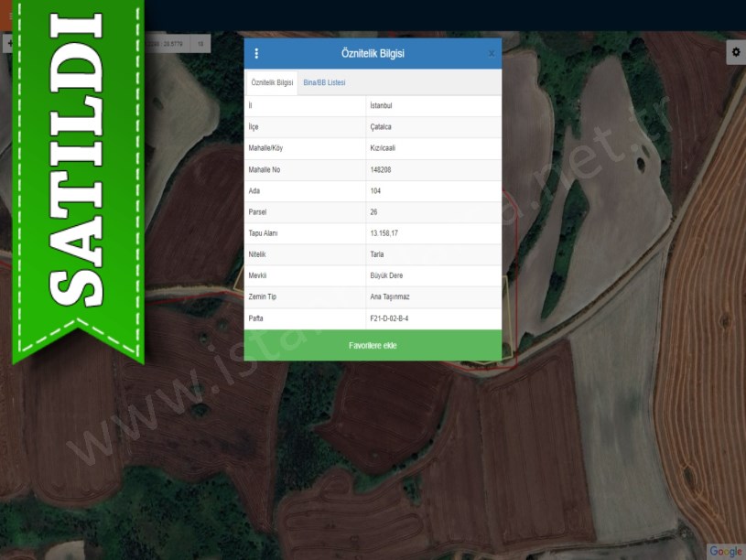Close the Öznitelik Bilgisi dialog
Image resolution: width=746 pixels, height=560 pixels.
pos(491,54)
